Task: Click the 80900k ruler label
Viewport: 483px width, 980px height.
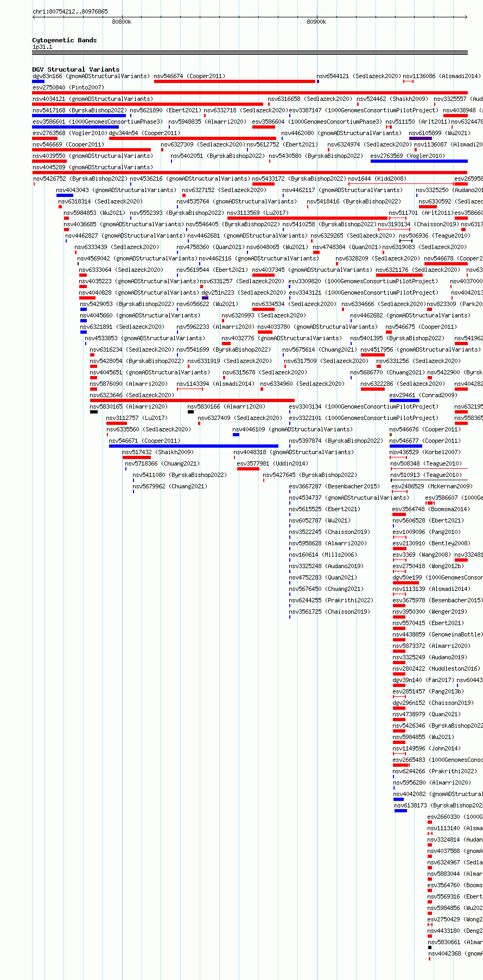Action: point(316,22)
